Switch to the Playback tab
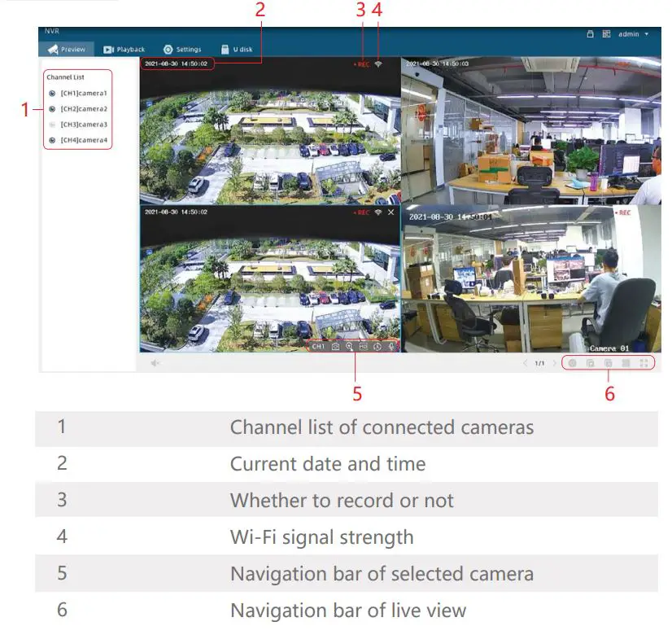672x635 pixels. coord(124,49)
